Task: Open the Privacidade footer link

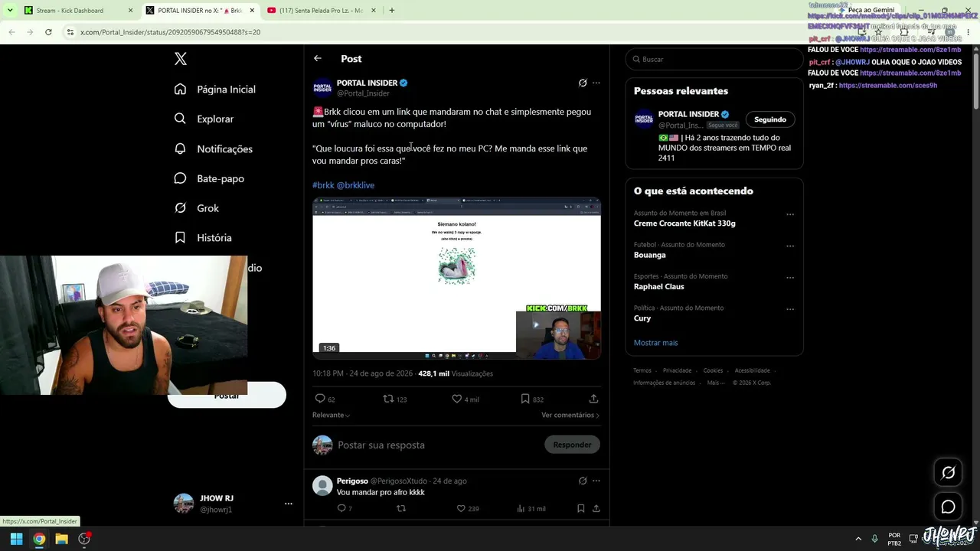Action: tap(677, 370)
